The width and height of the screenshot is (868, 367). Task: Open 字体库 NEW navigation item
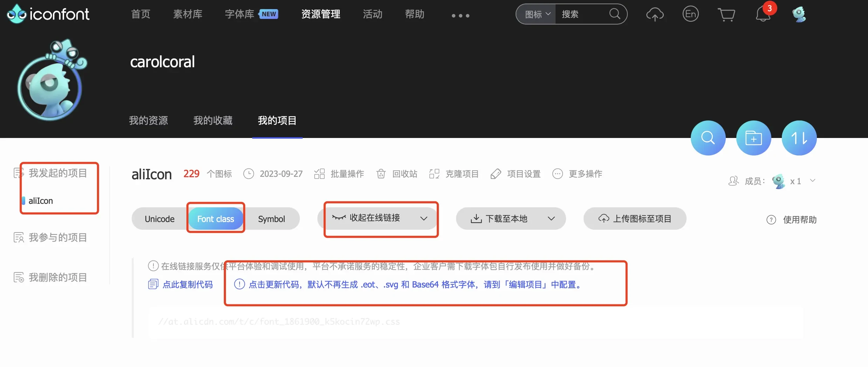click(x=251, y=14)
